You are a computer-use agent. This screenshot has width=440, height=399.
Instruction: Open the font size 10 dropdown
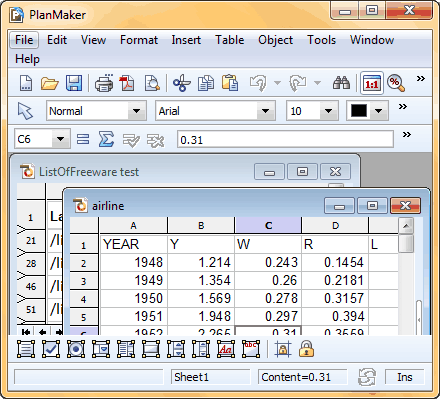tap(329, 111)
